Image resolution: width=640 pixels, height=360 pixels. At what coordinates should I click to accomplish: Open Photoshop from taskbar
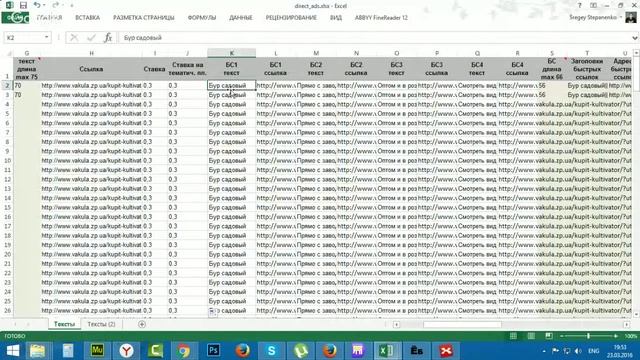[213, 351]
